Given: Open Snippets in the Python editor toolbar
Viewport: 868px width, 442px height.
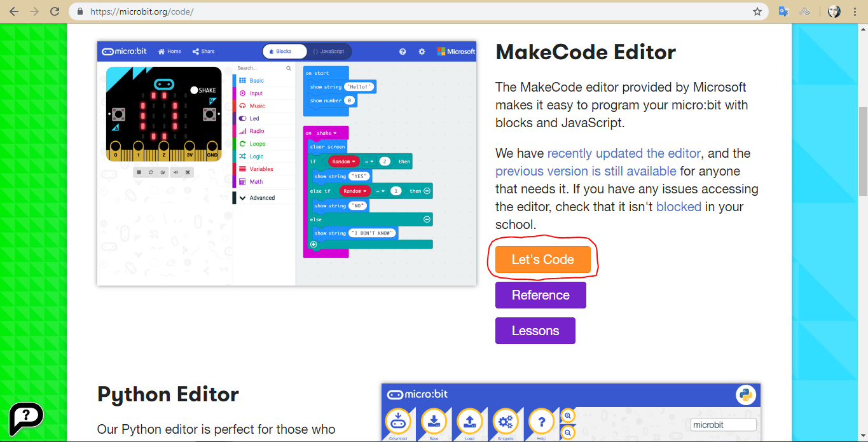Looking at the screenshot, I should 506,421.
